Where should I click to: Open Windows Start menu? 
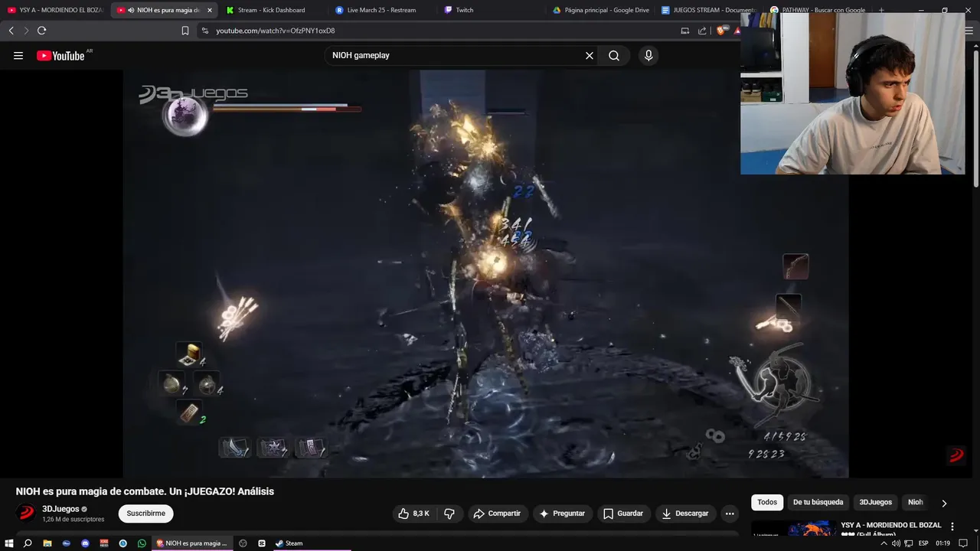point(9,543)
